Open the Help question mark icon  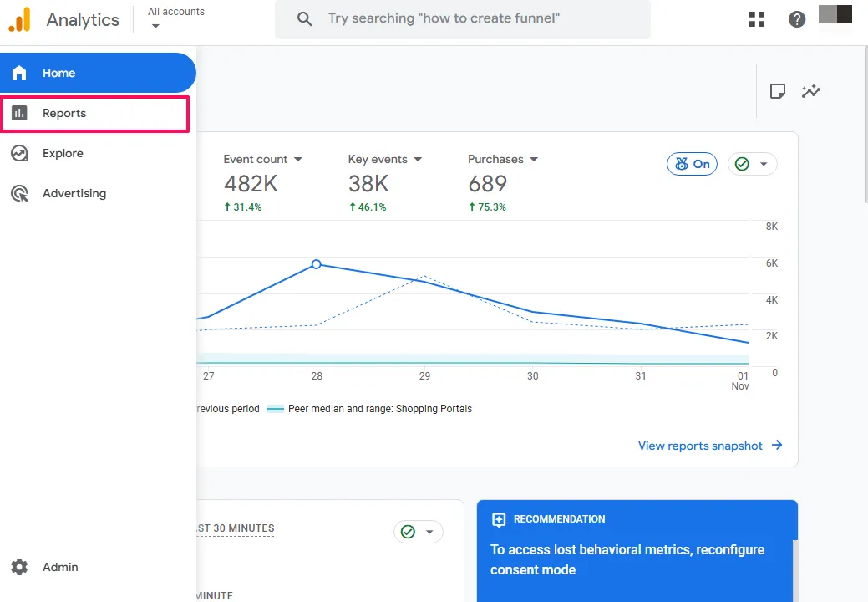(x=797, y=19)
